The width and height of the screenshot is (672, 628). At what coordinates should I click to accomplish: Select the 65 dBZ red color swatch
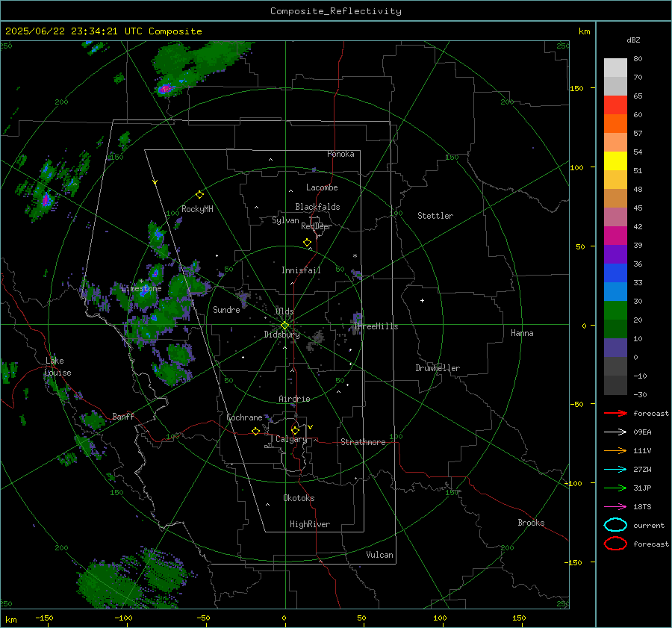615,105
